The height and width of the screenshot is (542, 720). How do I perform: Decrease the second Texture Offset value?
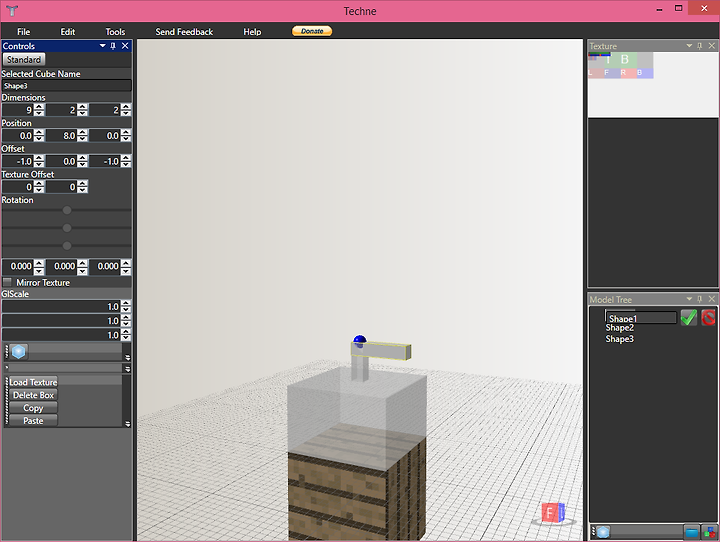click(x=82, y=190)
